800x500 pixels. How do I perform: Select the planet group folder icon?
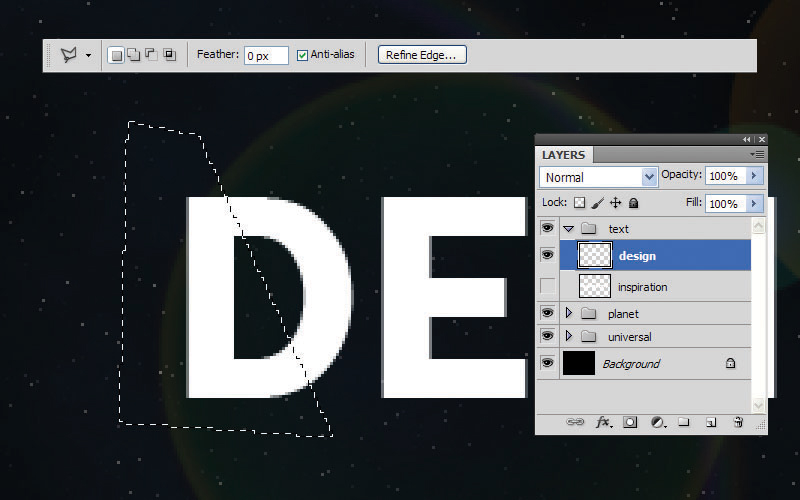pos(589,313)
